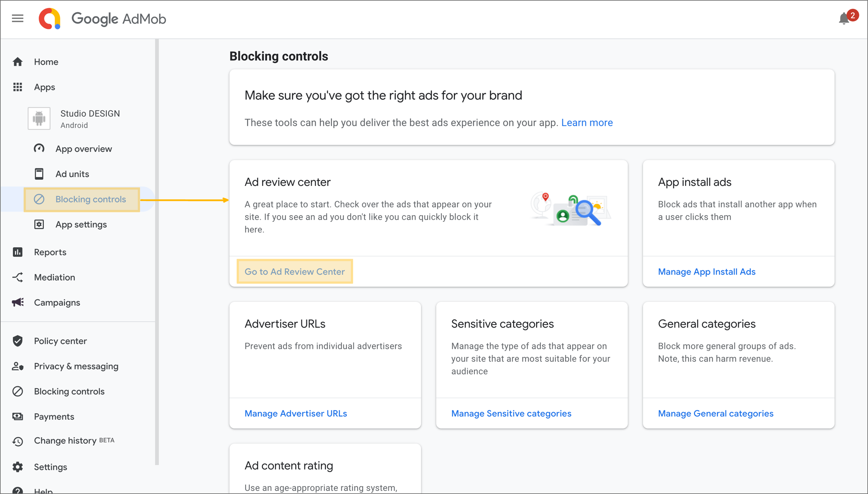Screen dimensions: 868x494
Task: Click the notifications bell icon
Action: coord(844,18)
